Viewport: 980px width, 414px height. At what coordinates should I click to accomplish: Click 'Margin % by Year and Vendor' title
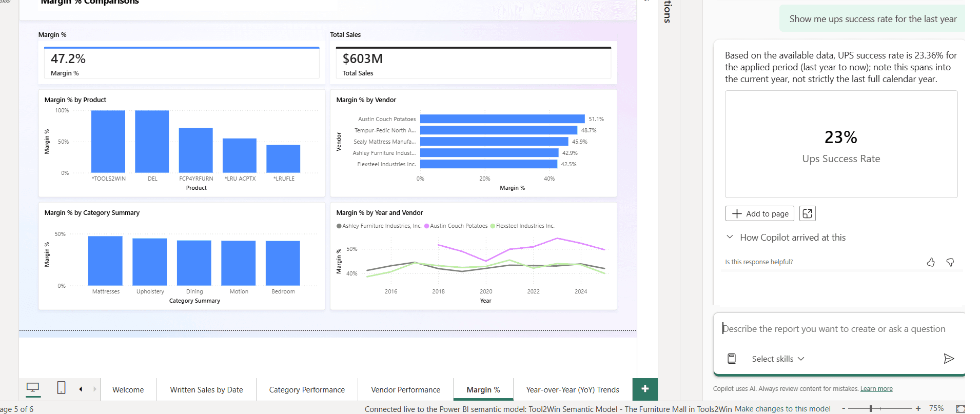(380, 212)
